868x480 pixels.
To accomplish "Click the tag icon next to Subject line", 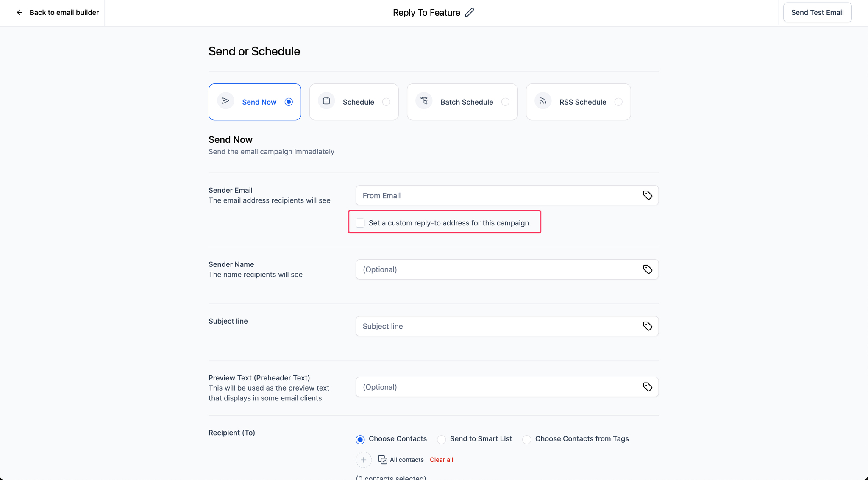I will tap(648, 326).
